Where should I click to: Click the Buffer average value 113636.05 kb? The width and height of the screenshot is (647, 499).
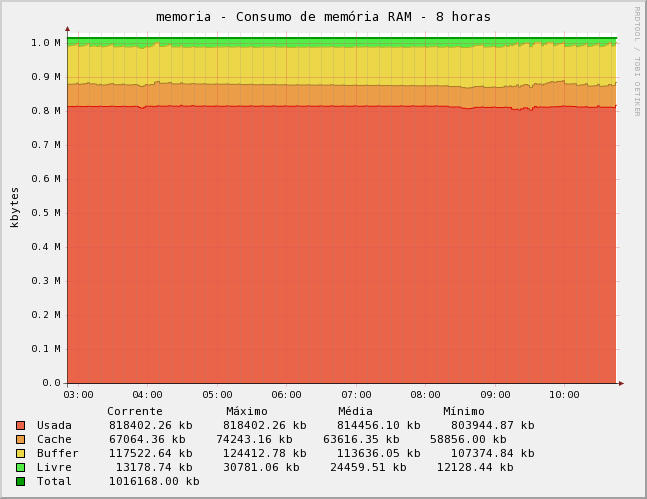click(378, 454)
